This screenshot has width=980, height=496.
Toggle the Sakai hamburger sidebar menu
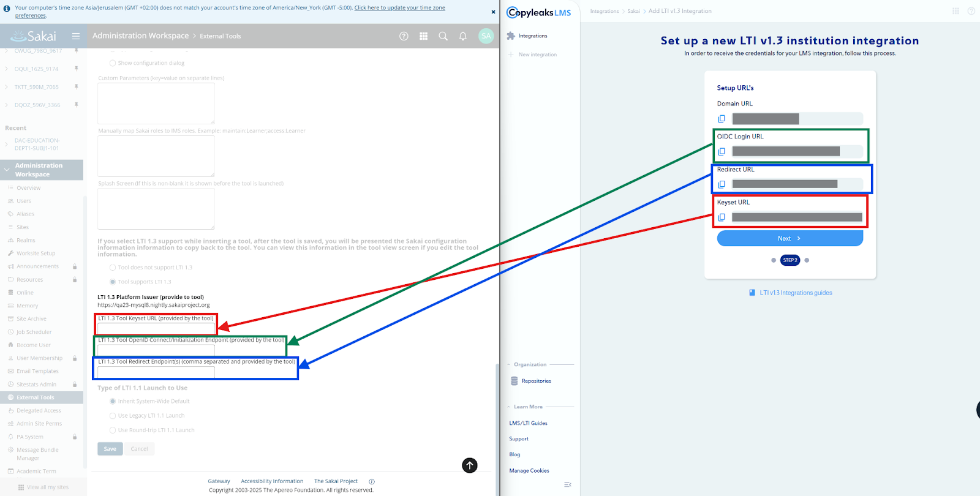tap(76, 36)
